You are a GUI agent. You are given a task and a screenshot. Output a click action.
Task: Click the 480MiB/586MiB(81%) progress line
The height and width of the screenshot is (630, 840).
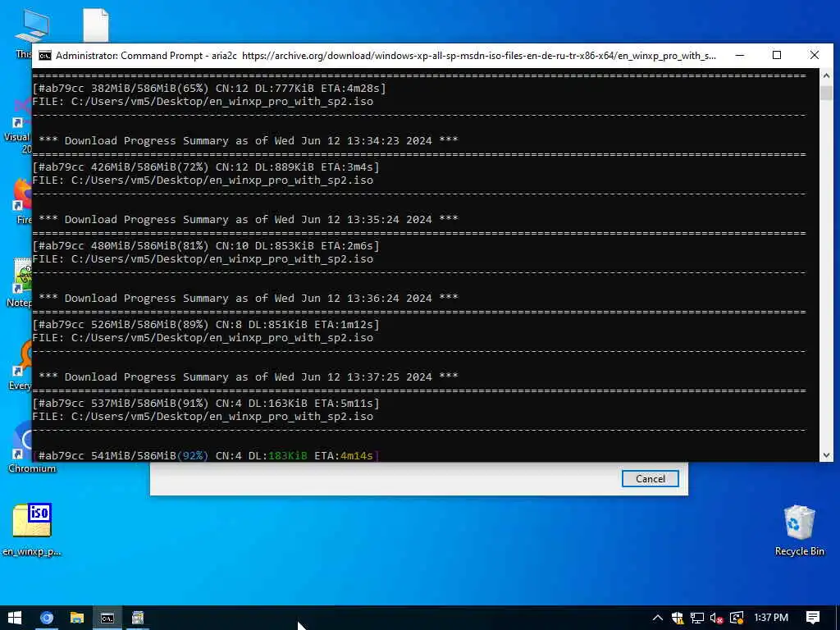(x=206, y=246)
